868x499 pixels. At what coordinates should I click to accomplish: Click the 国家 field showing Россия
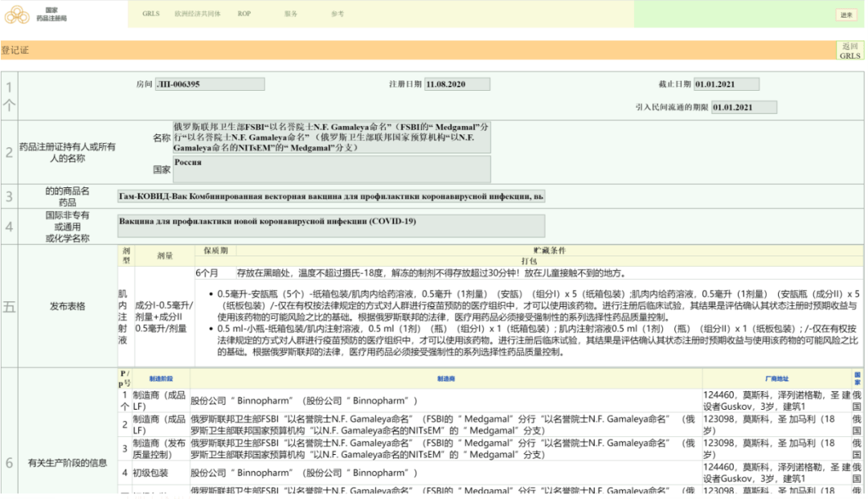[330, 170]
